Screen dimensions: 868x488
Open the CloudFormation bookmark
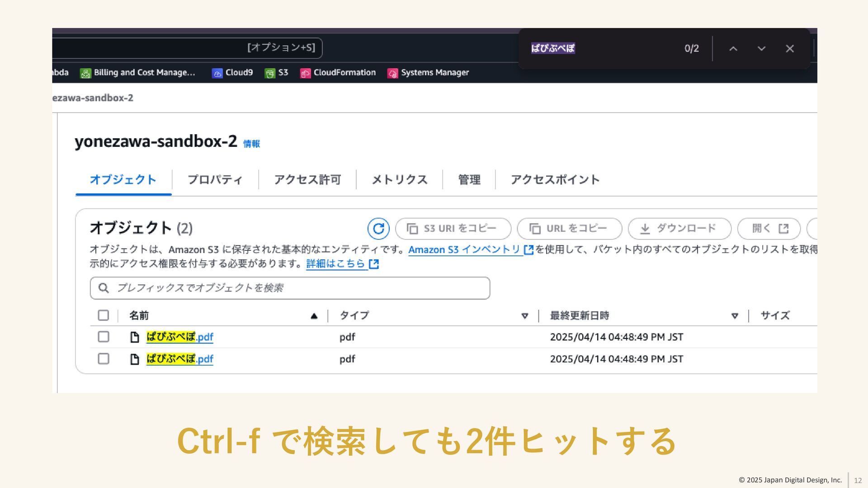tap(338, 73)
